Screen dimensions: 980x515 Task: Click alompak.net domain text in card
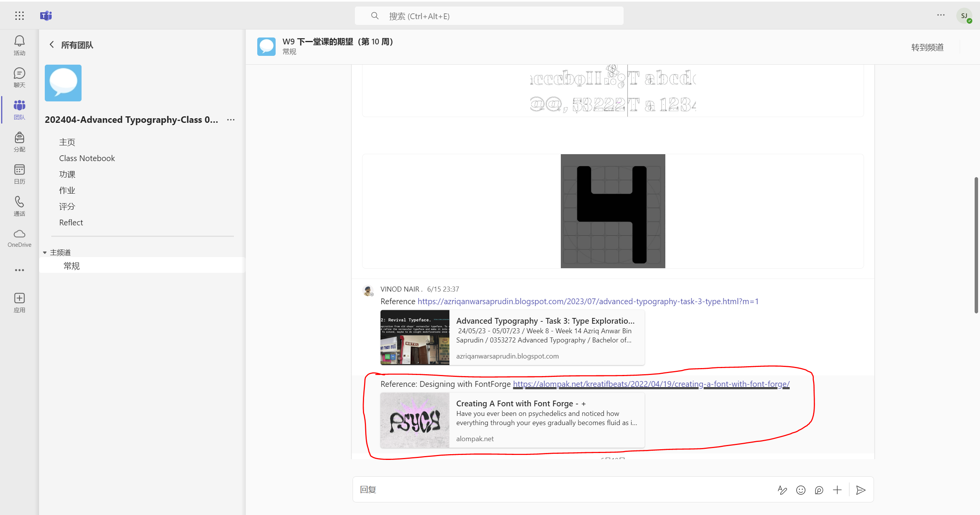click(475, 439)
